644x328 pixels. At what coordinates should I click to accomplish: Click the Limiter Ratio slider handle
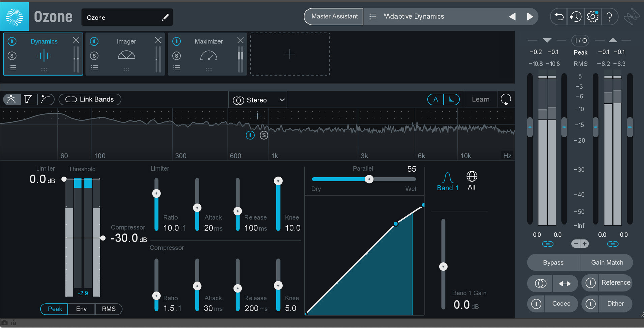point(156,193)
